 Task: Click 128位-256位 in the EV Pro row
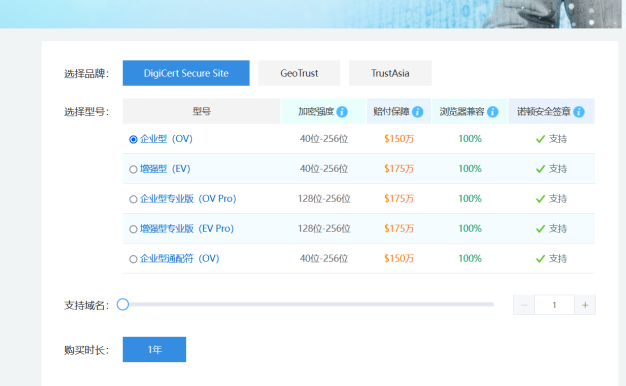tap(324, 229)
